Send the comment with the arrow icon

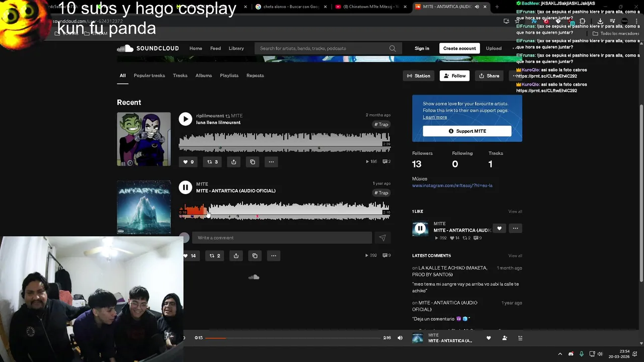click(382, 238)
